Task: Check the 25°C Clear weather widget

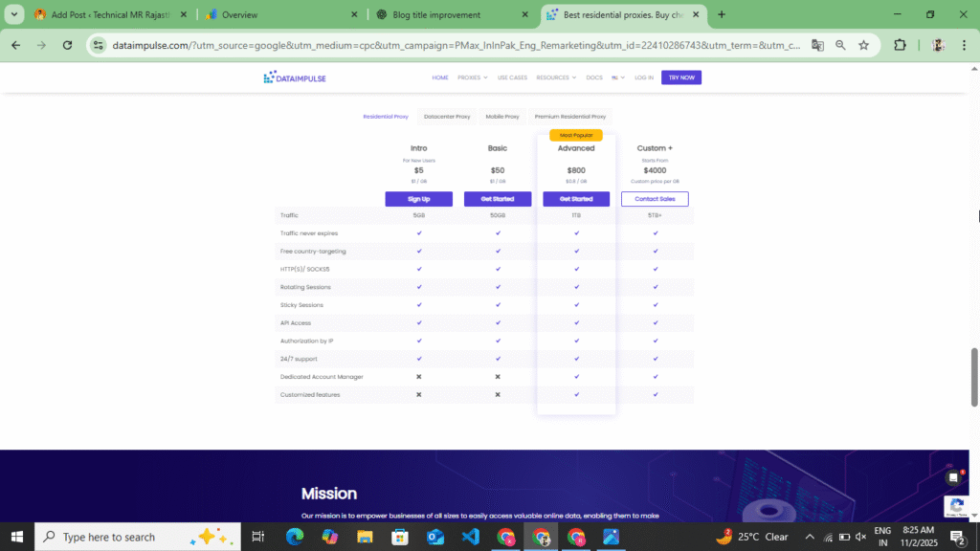Action: 755,537
